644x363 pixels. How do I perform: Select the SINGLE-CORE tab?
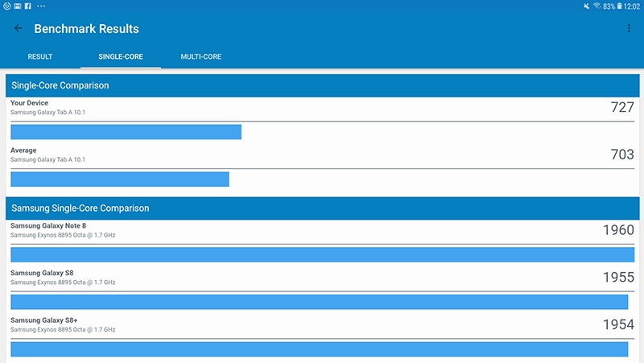pyautogui.click(x=120, y=56)
